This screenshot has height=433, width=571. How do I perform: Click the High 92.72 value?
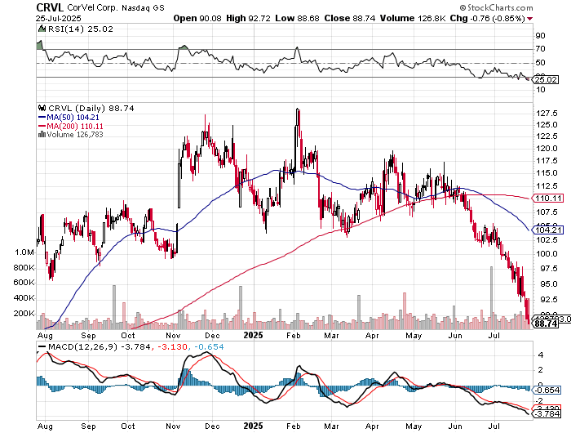pos(248,18)
